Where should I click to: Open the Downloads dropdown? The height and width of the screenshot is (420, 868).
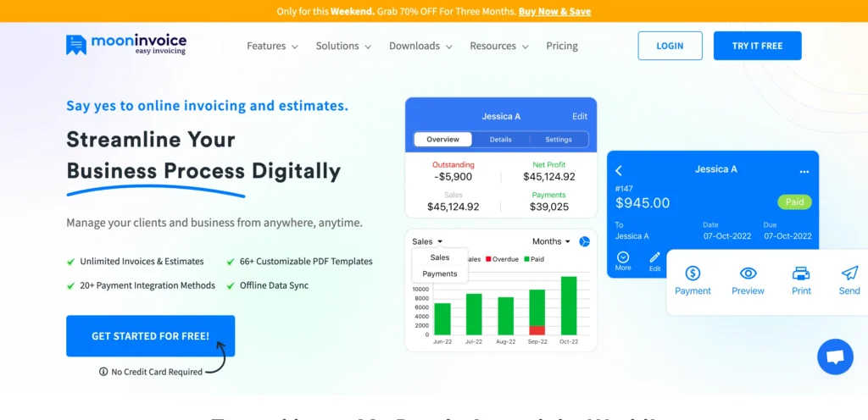(420, 46)
